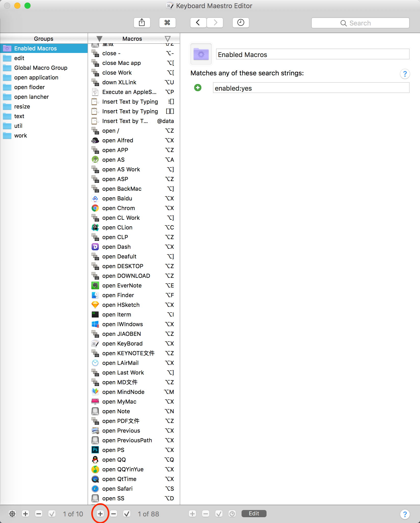Click the Share toolbar button

[142, 23]
